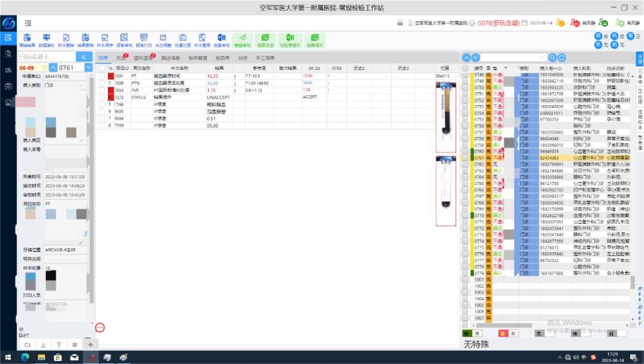The width and height of the screenshot is (644, 364).
Task: Move down in right sample list
Action: click(x=475, y=57)
